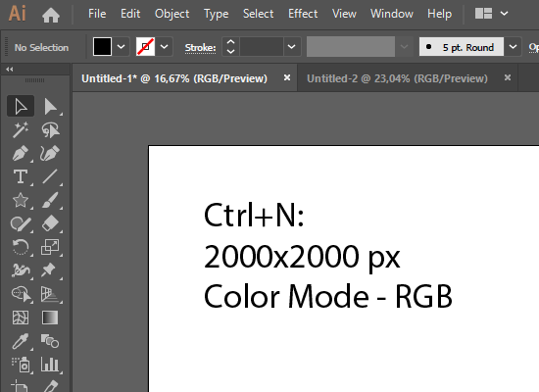Click the black fill color swatch
Image resolution: width=539 pixels, height=392 pixels.
point(103,46)
